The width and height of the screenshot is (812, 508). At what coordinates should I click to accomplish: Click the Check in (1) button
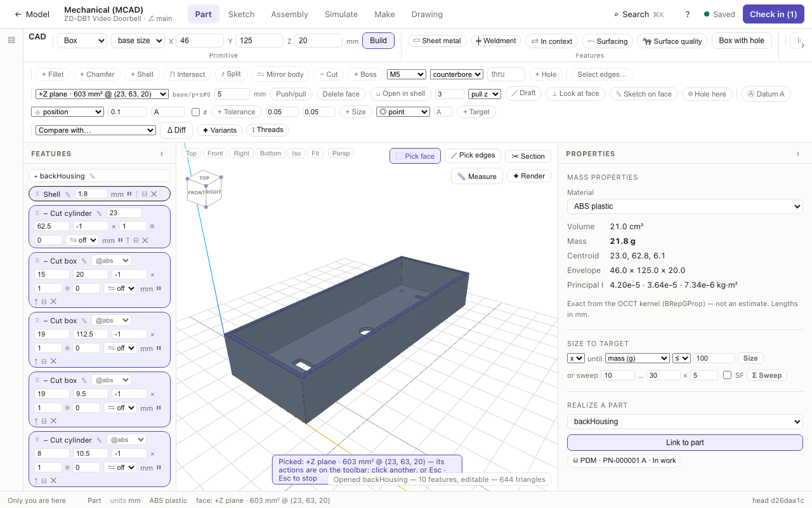[773, 14]
